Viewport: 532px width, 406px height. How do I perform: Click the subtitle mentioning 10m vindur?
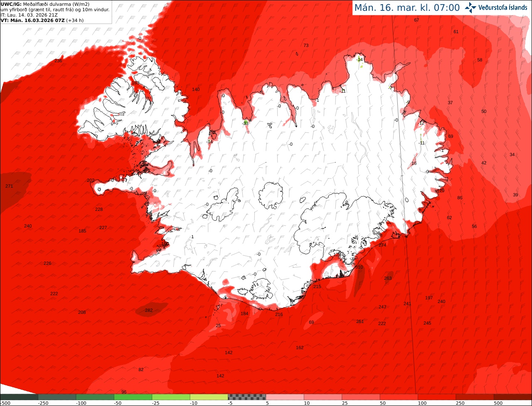[55, 9]
